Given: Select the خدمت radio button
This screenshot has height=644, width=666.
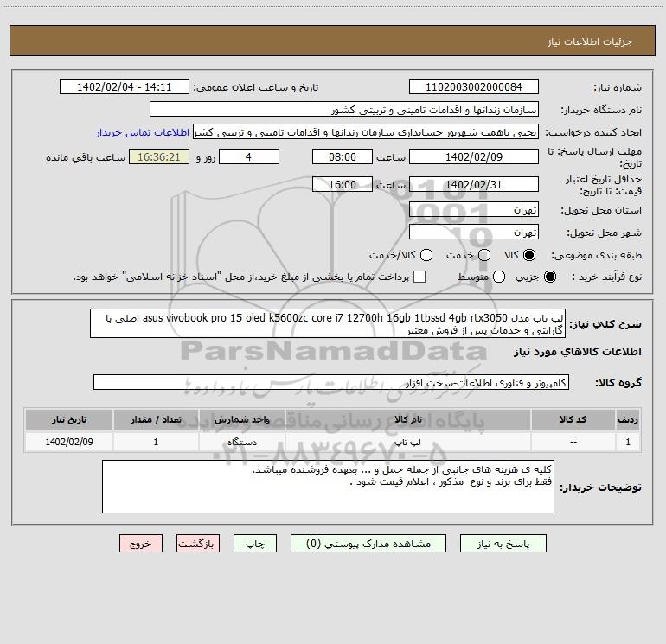Looking at the screenshot, I should point(484,255).
